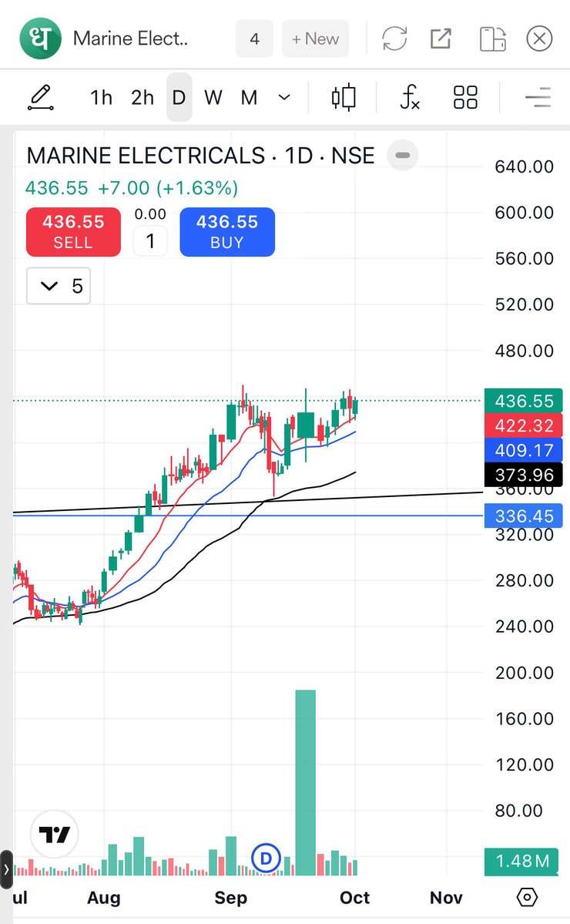This screenshot has height=924, width=570.
Task: Select the D daily timeframe
Action: click(179, 97)
